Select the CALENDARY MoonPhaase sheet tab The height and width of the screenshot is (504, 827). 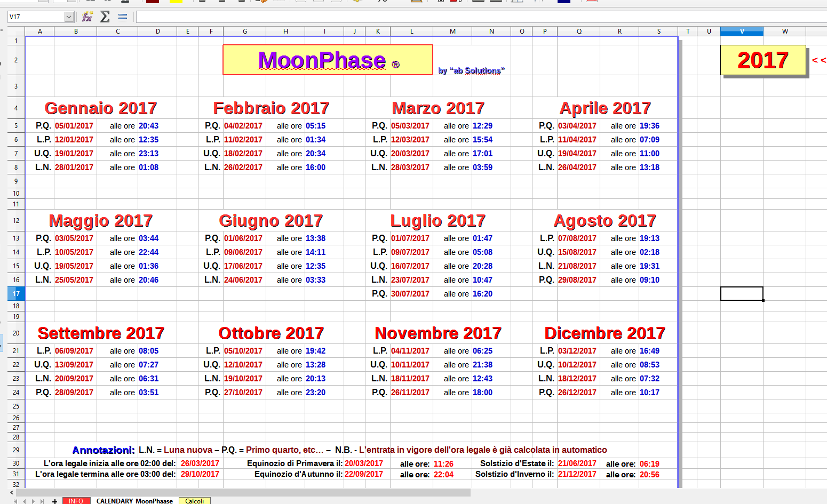click(134, 501)
